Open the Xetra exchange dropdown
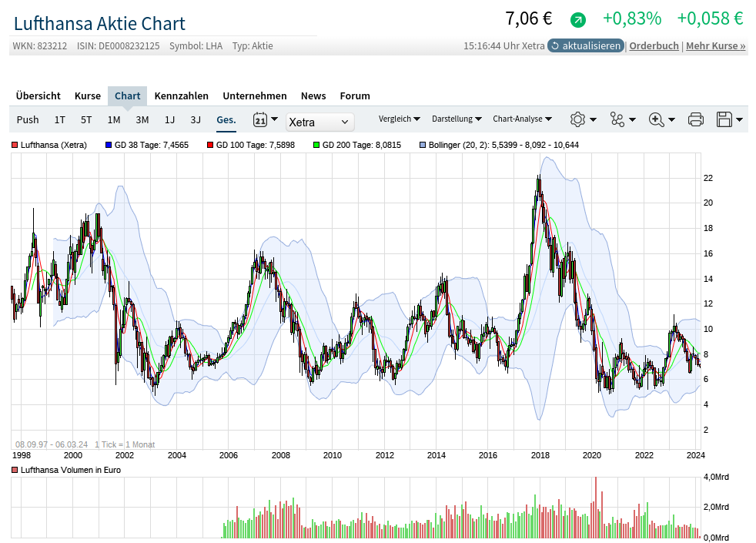This screenshot has height=543, width=756. pos(319,122)
